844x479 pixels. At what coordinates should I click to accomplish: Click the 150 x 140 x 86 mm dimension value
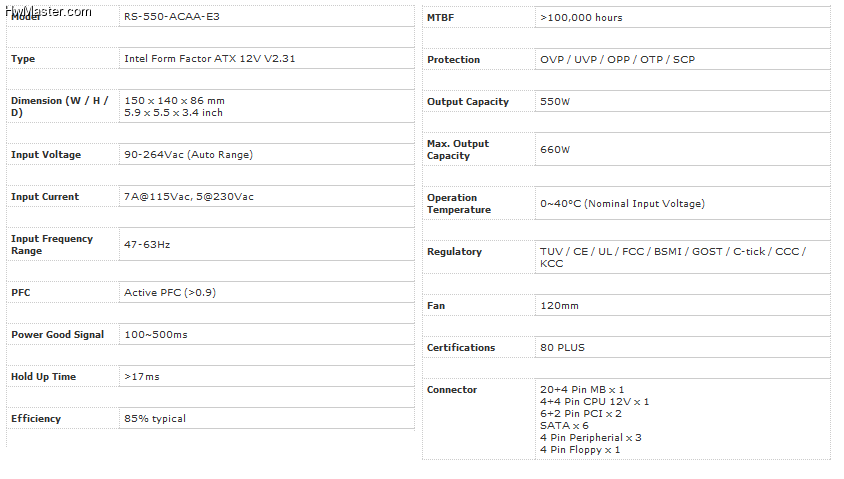click(x=174, y=101)
